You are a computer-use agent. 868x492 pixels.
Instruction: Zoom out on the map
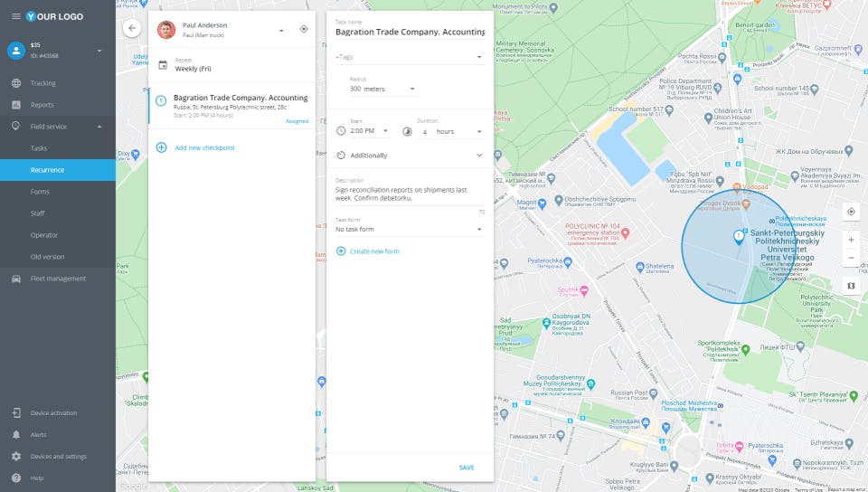852,258
